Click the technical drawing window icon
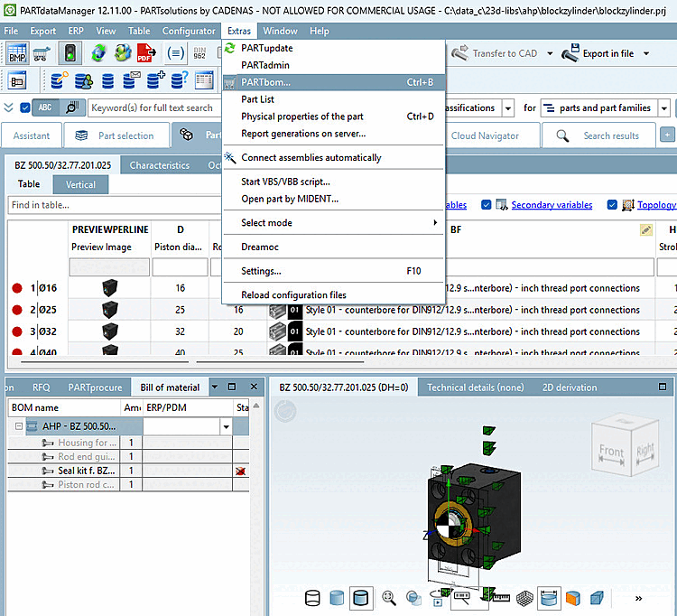Viewport: 677px width, 616px height. (x=17, y=80)
